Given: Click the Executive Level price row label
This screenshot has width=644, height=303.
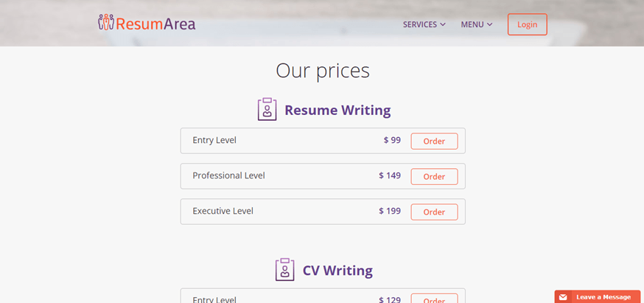Looking at the screenshot, I should (223, 211).
